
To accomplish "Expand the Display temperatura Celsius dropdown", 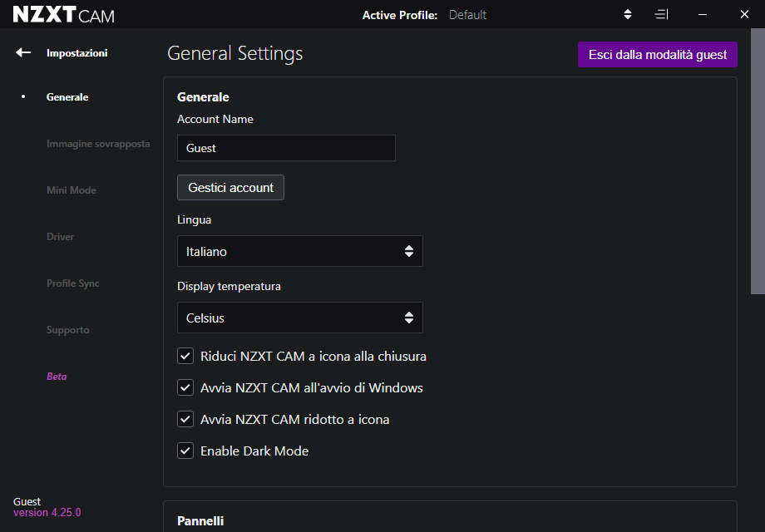I will 299,318.
